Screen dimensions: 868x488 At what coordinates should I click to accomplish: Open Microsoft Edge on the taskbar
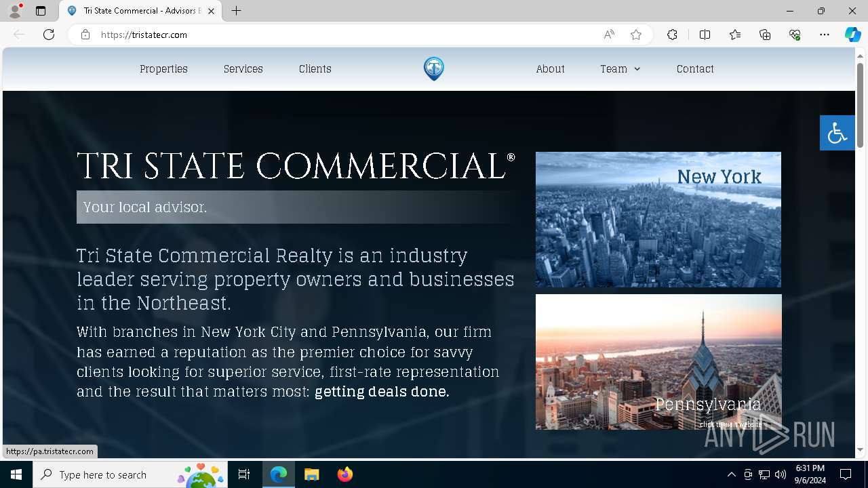pos(279,474)
